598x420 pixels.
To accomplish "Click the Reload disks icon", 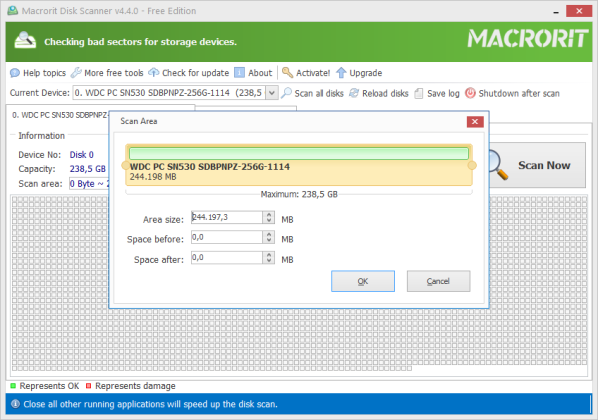I will 354,93.
